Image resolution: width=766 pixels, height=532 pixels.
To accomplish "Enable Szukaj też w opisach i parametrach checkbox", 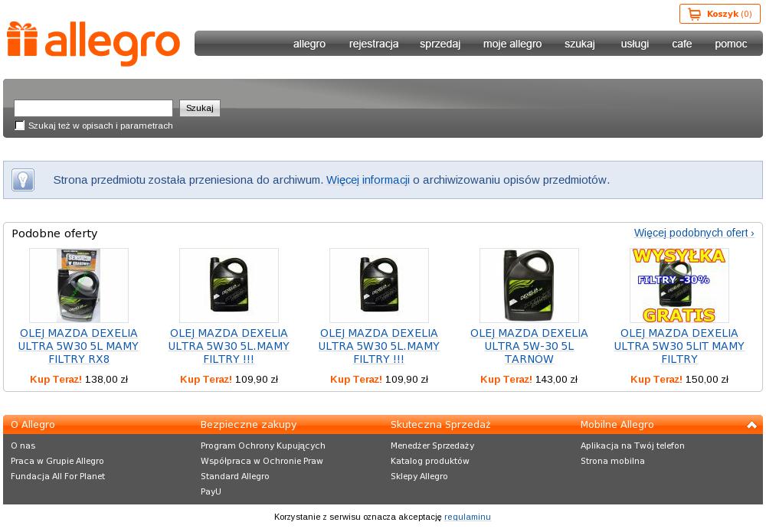I will (20, 126).
